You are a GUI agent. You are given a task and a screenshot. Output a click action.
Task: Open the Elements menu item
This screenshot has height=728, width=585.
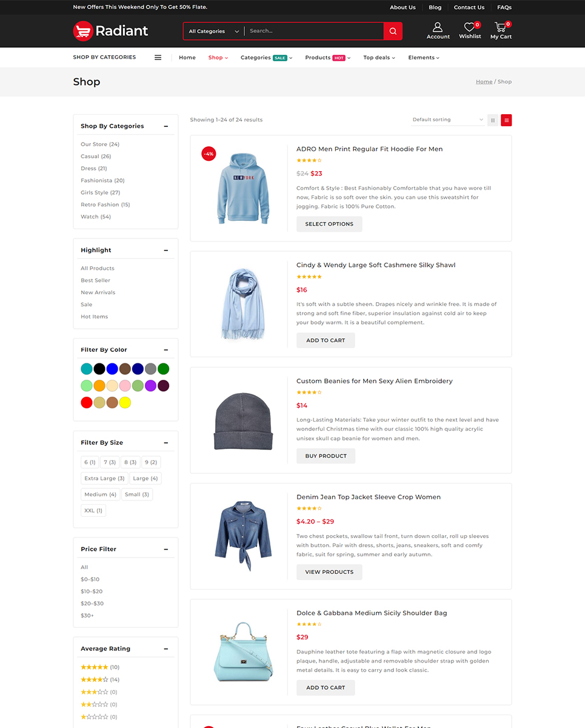[x=424, y=58]
